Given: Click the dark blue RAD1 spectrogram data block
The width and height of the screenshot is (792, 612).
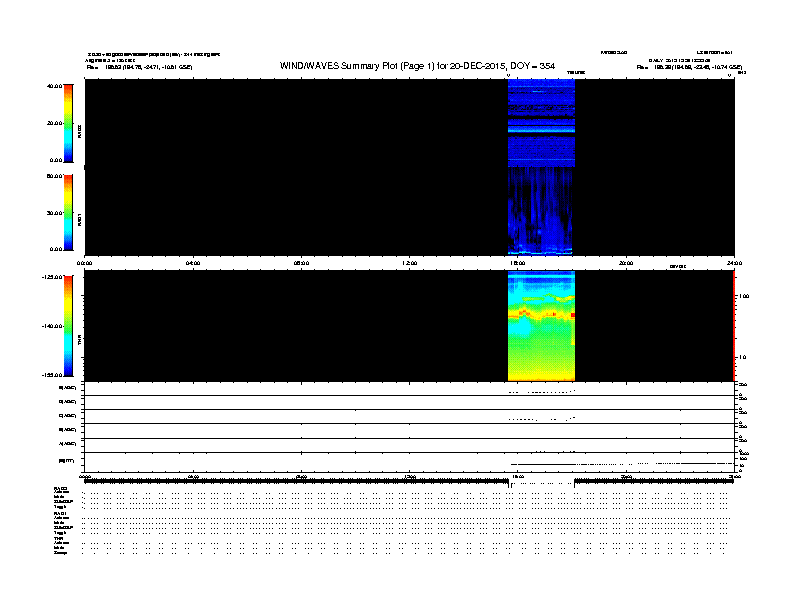Looking at the screenshot, I should click(x=541, y=211).
